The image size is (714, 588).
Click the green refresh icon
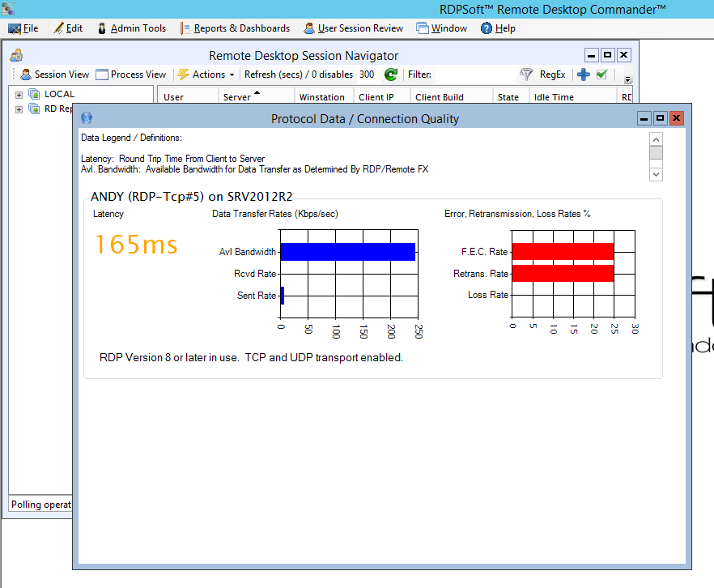pos(391,75)
